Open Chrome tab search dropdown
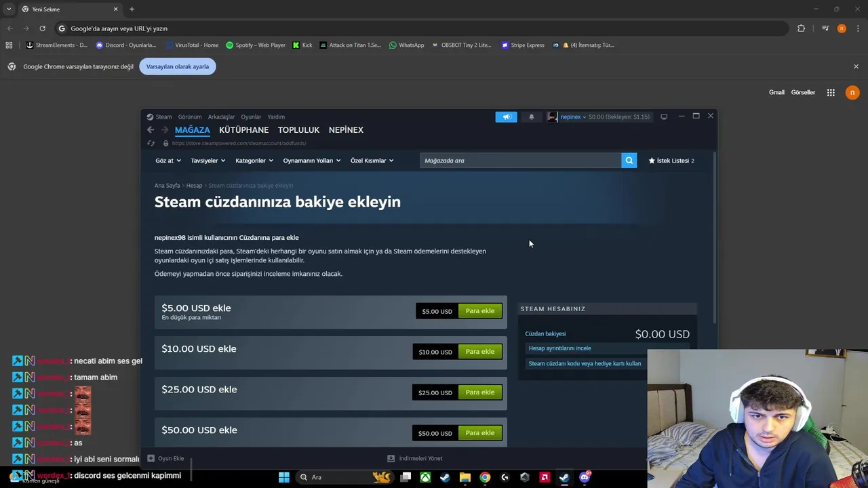Screen dimensions: 868x488 pyautogui.click(x=9, y=9)
